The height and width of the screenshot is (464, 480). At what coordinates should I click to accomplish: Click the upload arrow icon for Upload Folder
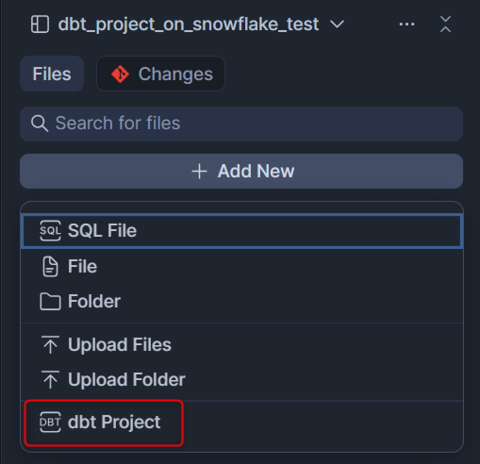[50, 379]
